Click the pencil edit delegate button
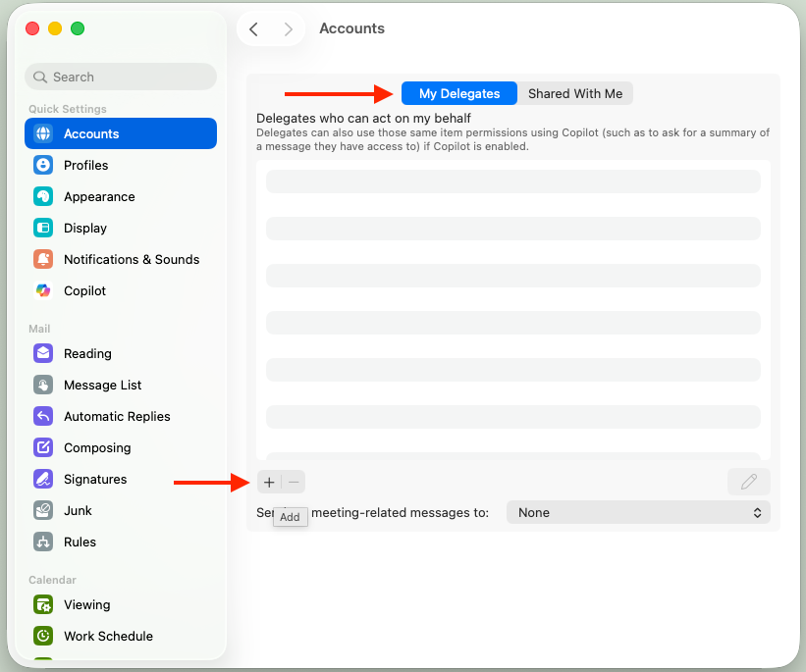806x672 pixels. pyautogui.click(x=749, y=482)
